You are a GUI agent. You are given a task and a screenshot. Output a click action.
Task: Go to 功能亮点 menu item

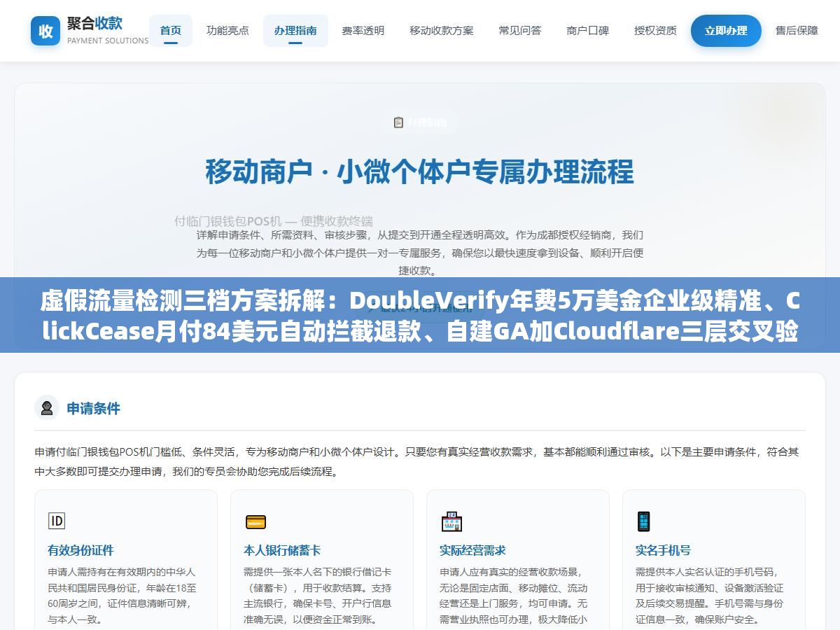tap(227, 31)
